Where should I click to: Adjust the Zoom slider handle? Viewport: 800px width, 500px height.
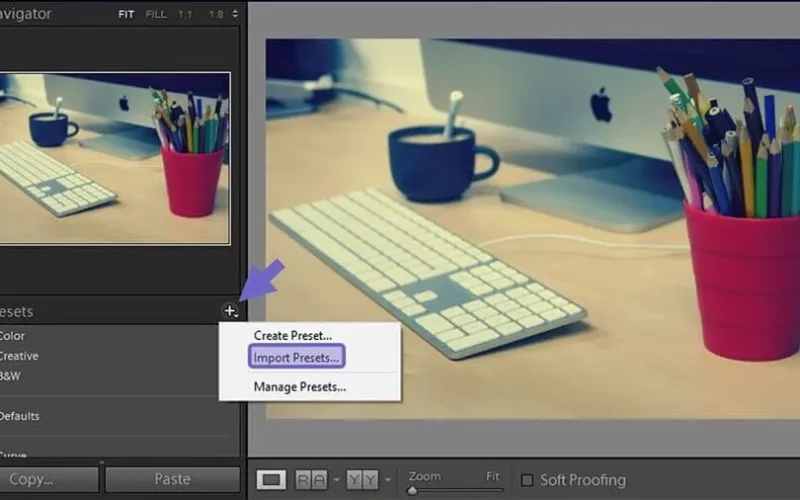coord(412,491)
